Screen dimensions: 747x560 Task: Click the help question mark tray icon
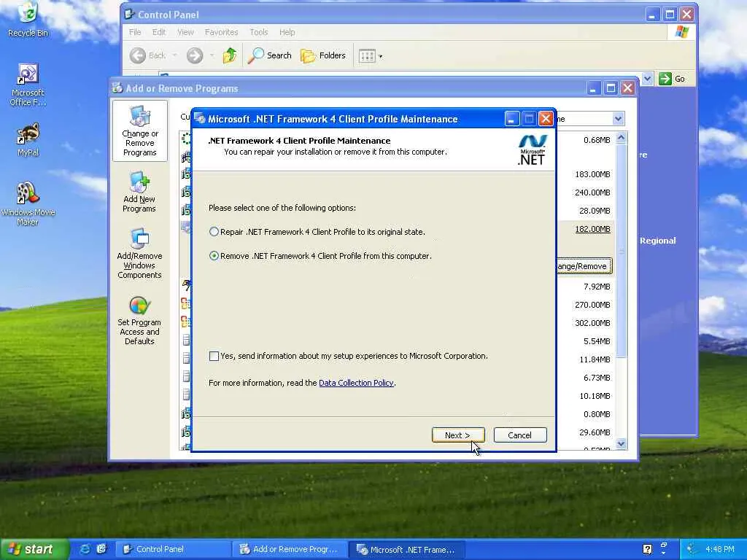point(647,549)
